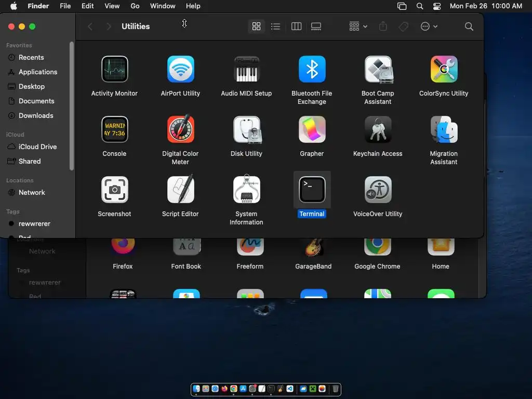Select the Grapher app icon
532x399 pixels.
point(312,129)
